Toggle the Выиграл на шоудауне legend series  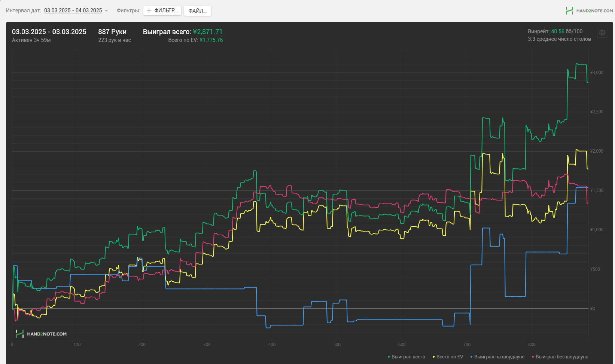coord(497,357)
